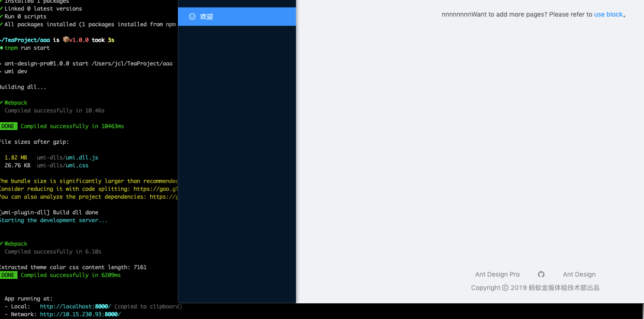Click the 'File sizes after gzip:' line

(34, 142)
